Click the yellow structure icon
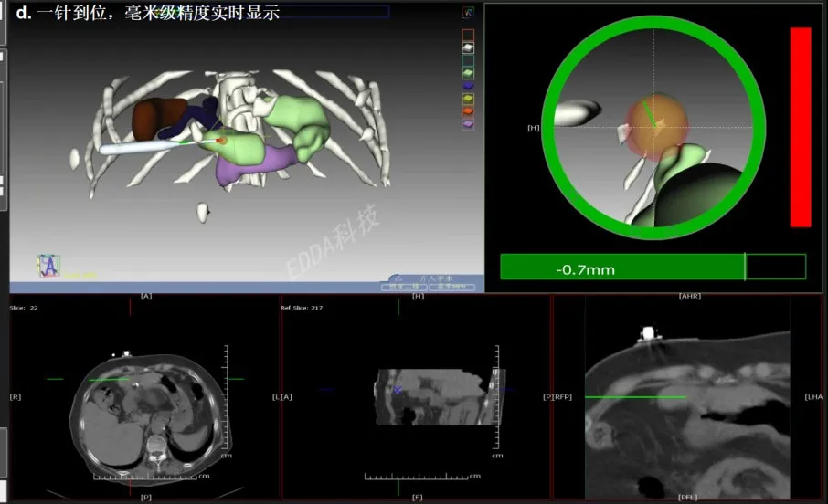828x504 pixels. [x=468, y=98]
